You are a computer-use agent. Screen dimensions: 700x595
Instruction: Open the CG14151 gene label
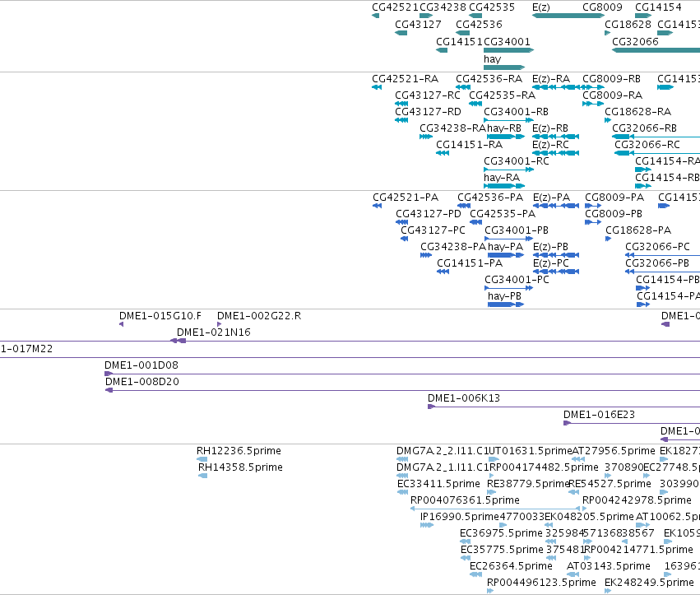coord(459,41)
